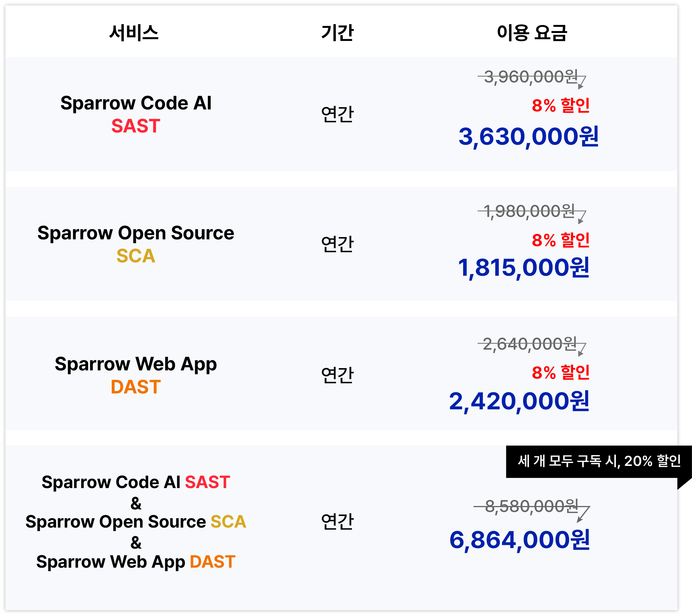Click the 8% 할인 text above 1,815,000원
Screen dimensions: 692x616
pos(560,240)
